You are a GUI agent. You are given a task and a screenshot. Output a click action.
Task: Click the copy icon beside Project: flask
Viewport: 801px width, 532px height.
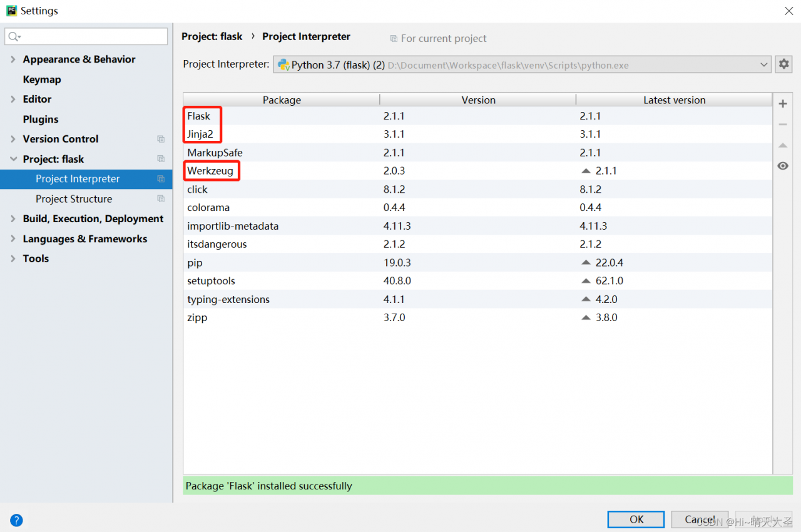161,159
